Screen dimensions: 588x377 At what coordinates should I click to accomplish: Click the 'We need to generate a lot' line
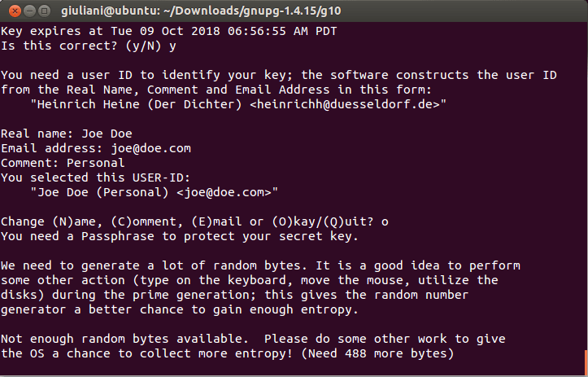pos(260,265)
